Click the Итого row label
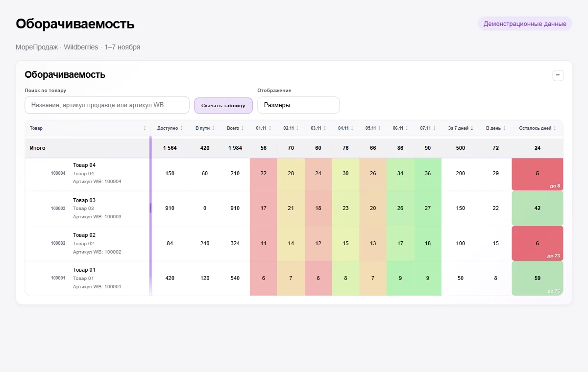The height and width of the screenshot is (372, 588). [x=38, y=148]
